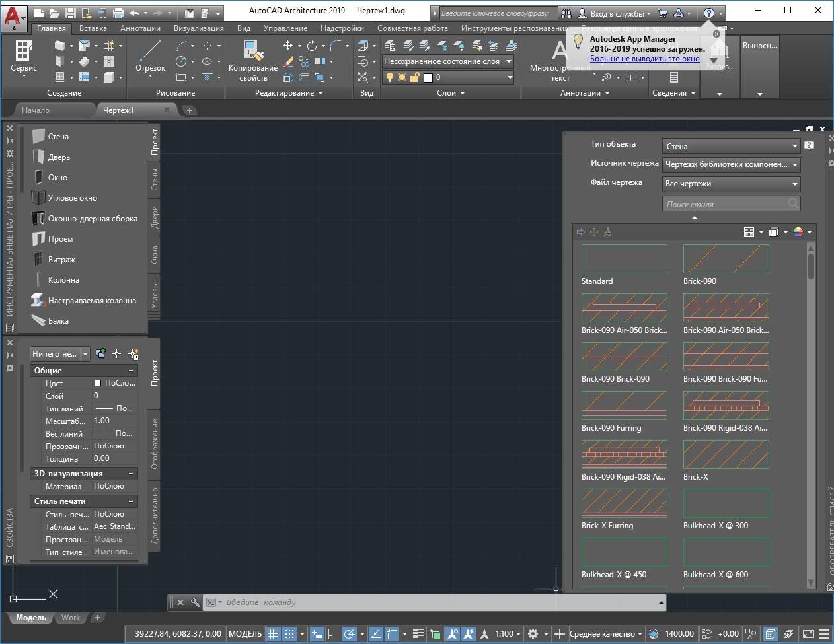Open the Вставка ribbon tab
Viewport: 834px width, 644px height.
click(x=93, y=28)
